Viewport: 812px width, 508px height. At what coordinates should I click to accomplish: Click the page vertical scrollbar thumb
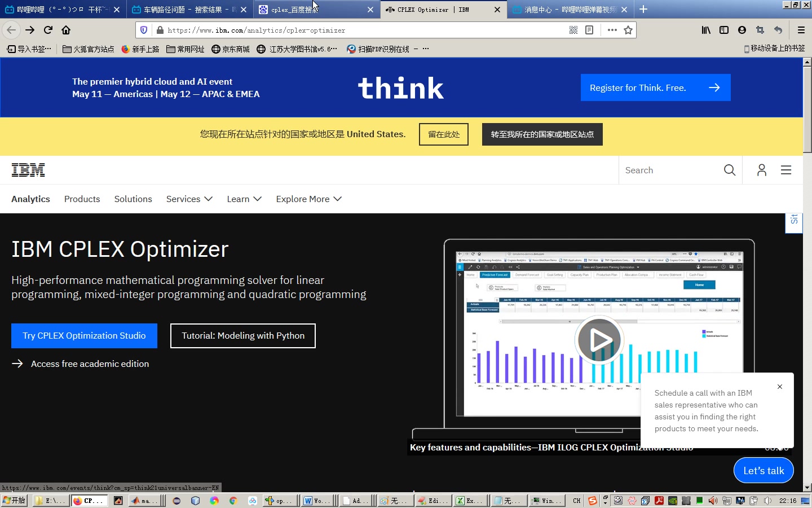coord(807,109)
